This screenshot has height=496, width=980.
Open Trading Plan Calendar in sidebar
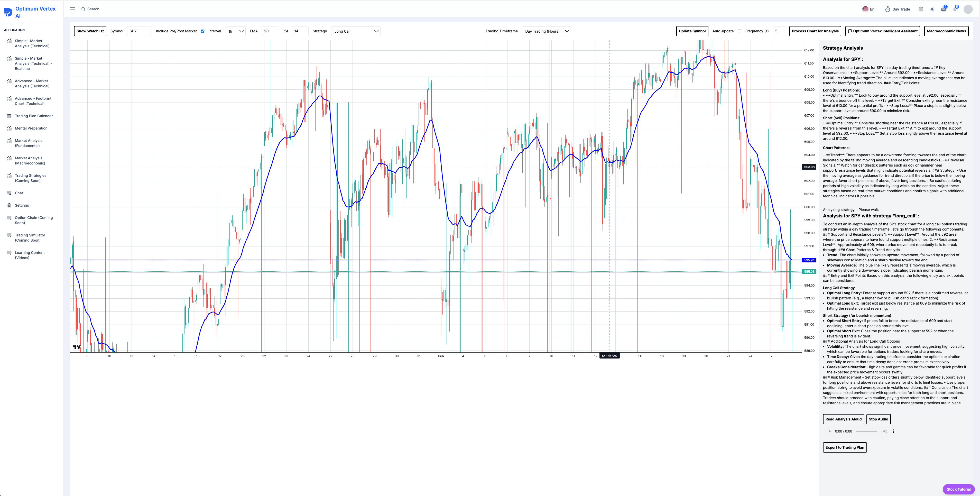pyautogui.click(x=33, y=116)
